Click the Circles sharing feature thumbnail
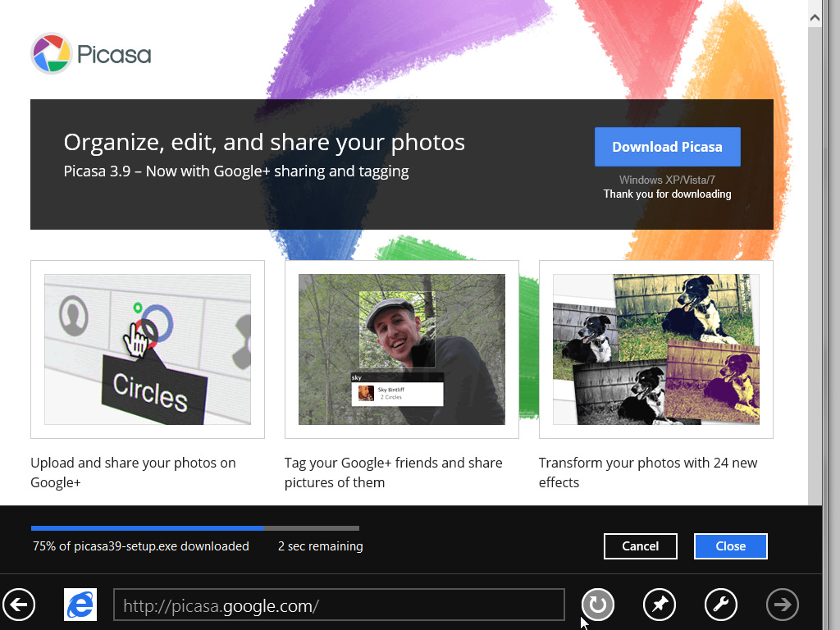 (147, 349)
